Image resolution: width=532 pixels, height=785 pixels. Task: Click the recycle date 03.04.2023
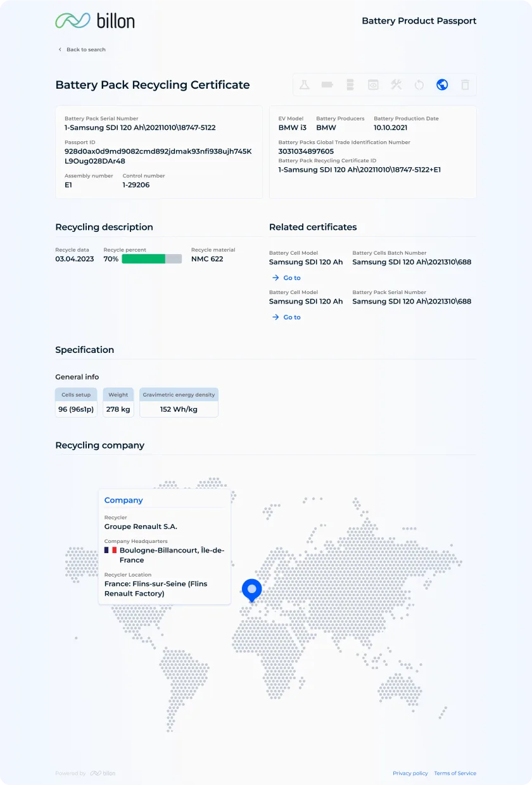pyautogui.click(x=75, y=259)
